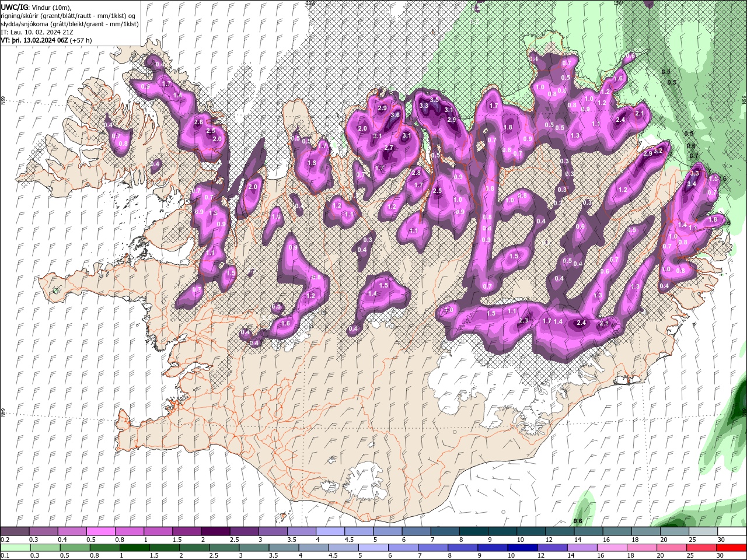Select the bright pink 0.5–0.8 swatch in upper legend

(101, 531)
